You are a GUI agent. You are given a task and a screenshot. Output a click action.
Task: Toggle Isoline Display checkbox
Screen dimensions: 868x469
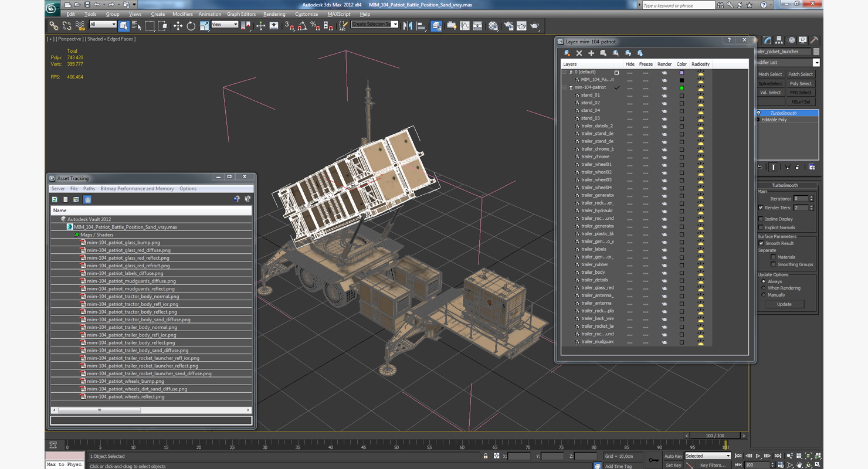(x=761, y=219)
